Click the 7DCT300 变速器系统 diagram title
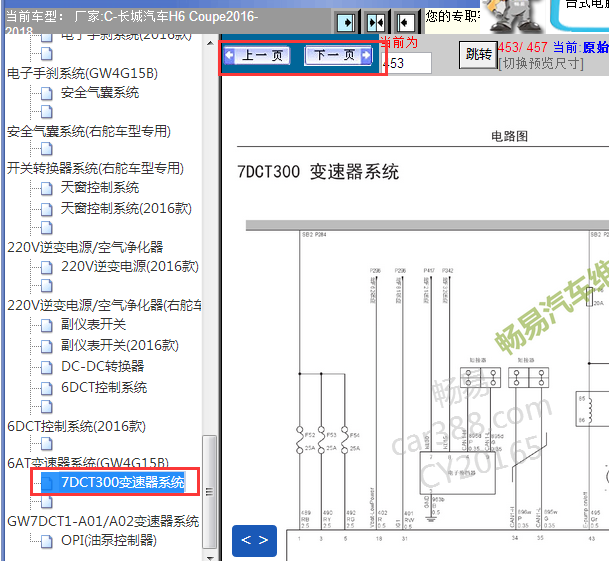 [318, 172]
